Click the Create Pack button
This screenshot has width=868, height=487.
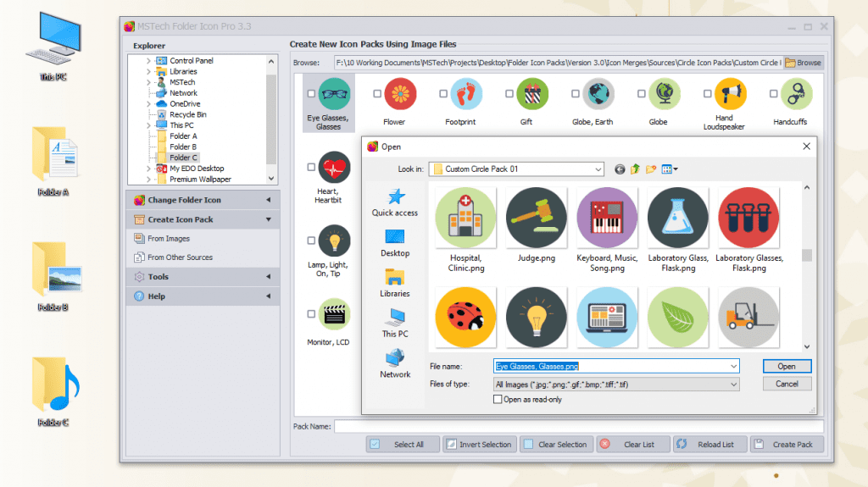click(785, 444)
